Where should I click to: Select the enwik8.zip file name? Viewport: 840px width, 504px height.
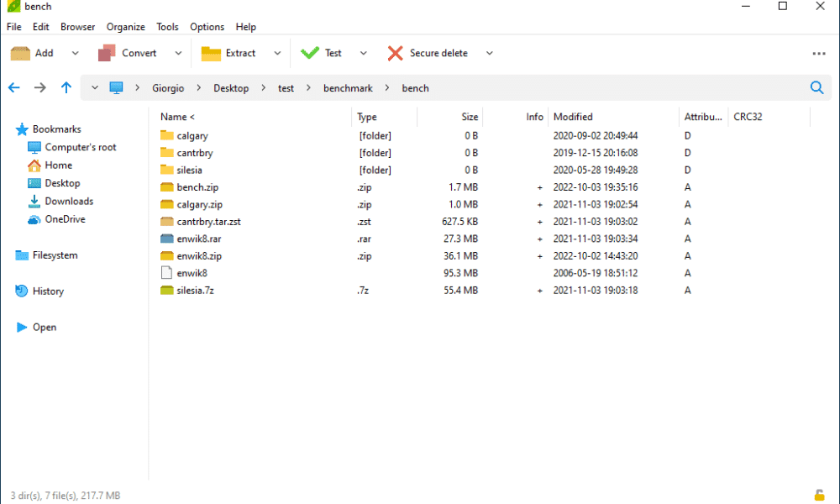click(x=199, y=256)
